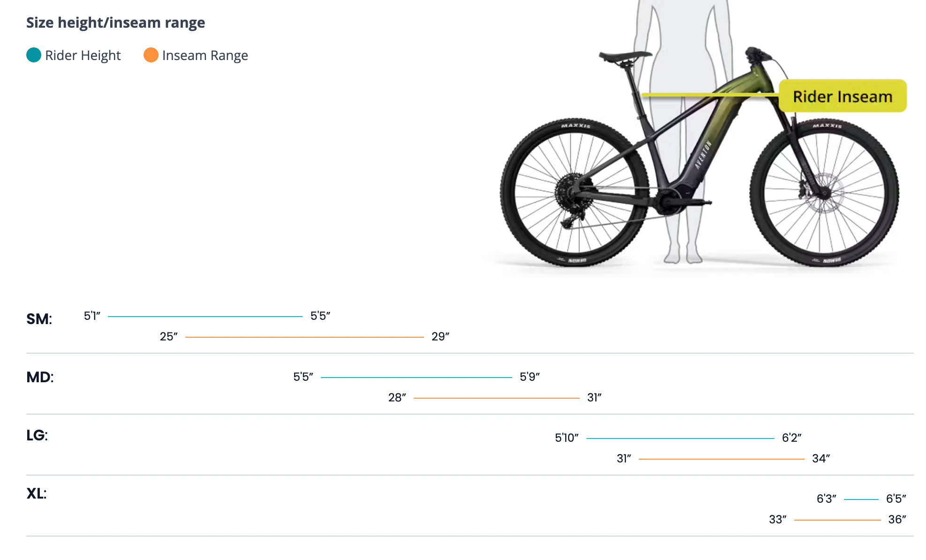Select the XL size row label
926x560 pixels.
[x=37, y=493]
